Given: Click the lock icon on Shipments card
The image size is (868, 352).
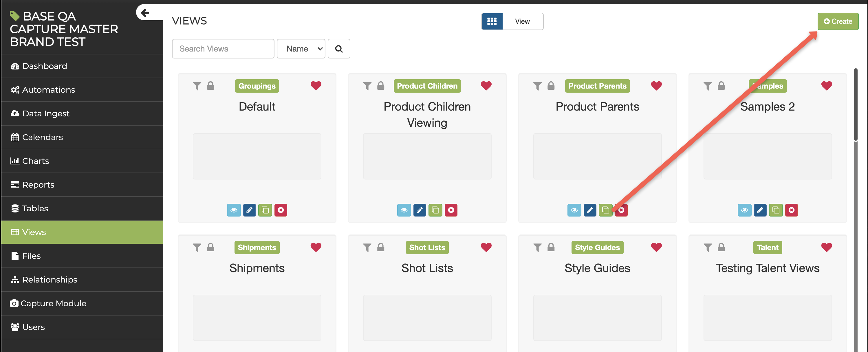Looking at the screenshot, I should coord(210,247).
